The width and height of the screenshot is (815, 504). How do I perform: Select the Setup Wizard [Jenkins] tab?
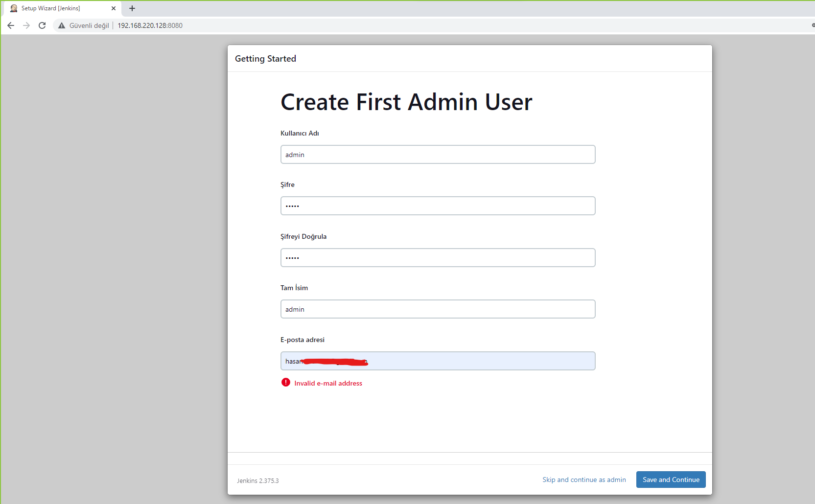63,8
